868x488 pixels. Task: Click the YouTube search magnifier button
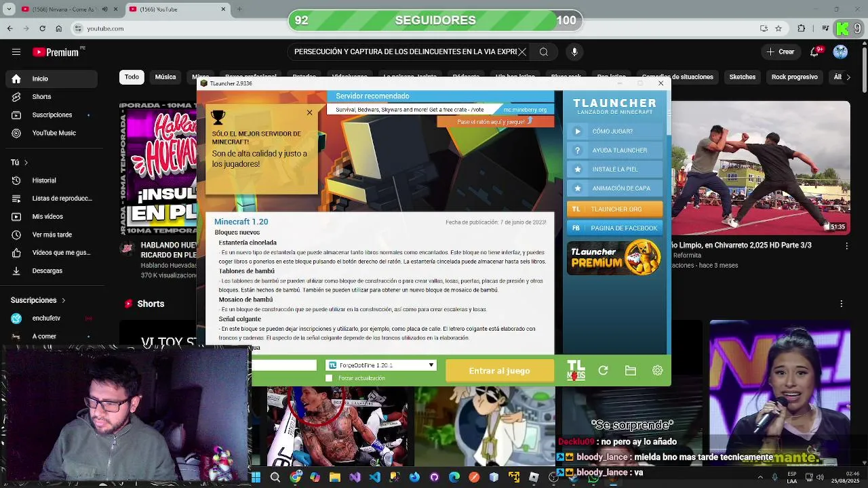pyautogui.click(x=544, y=52)
